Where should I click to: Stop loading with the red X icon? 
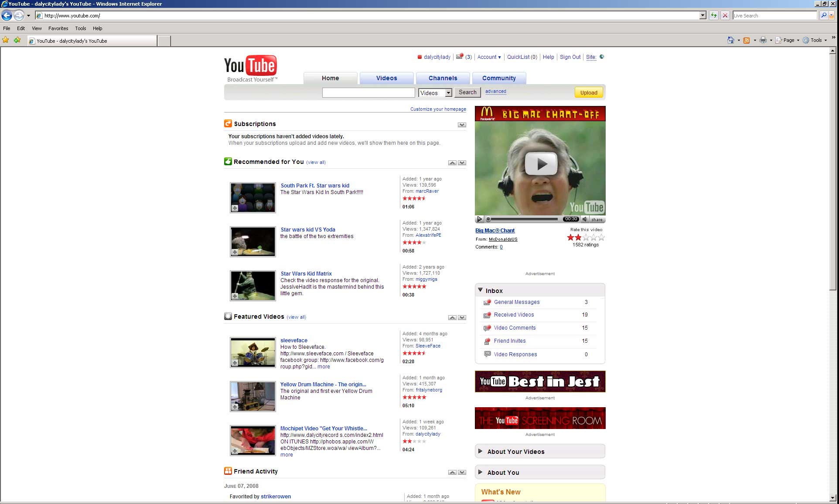coord(725,16)
